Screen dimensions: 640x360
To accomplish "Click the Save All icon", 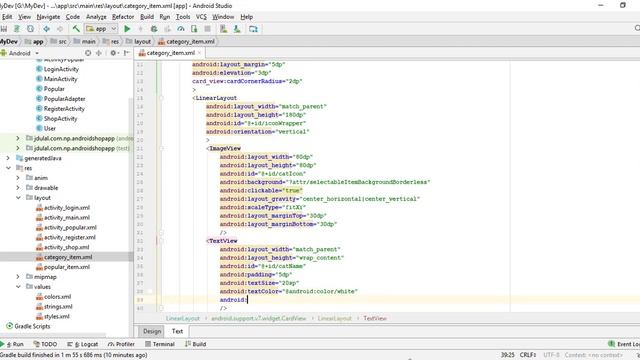I will point(4,29).
